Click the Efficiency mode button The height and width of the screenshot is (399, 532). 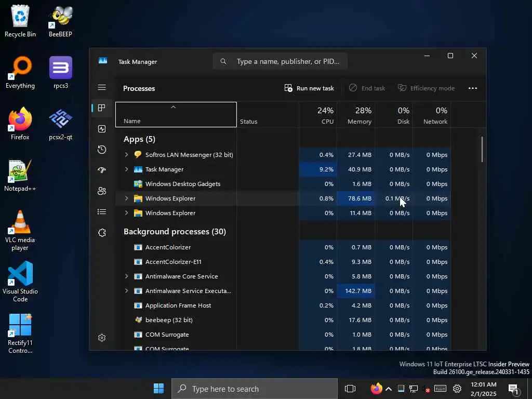426,88
